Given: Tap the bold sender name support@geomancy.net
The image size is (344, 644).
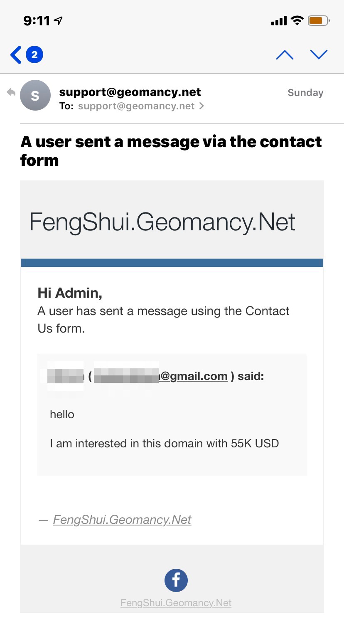Looking at the screenshot, I should (x=130, y=92).
